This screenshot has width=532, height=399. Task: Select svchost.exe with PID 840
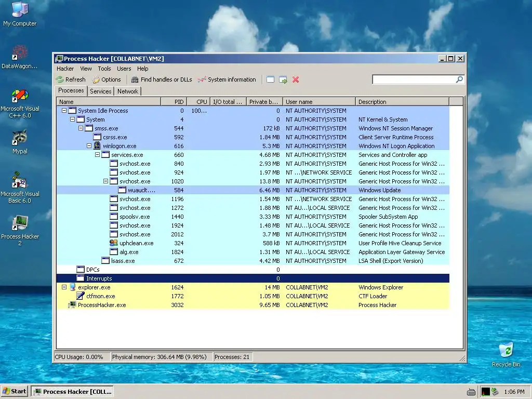253,164
